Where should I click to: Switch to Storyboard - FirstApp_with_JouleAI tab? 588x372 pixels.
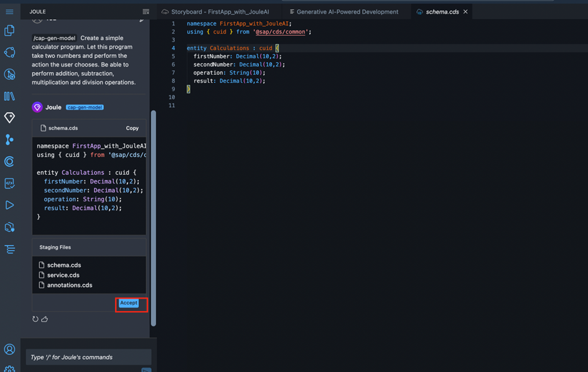(x=220, y=12)
